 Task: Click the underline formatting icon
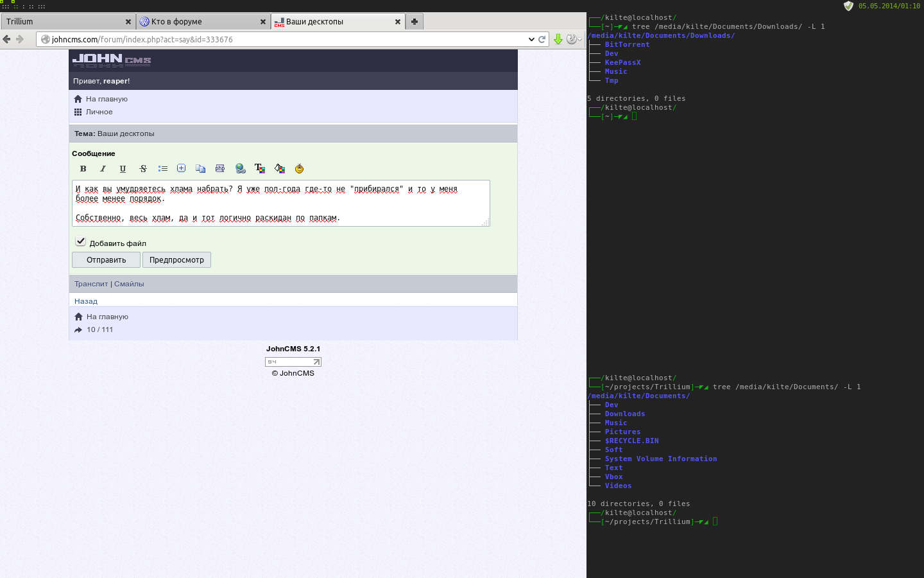point(123,169)
